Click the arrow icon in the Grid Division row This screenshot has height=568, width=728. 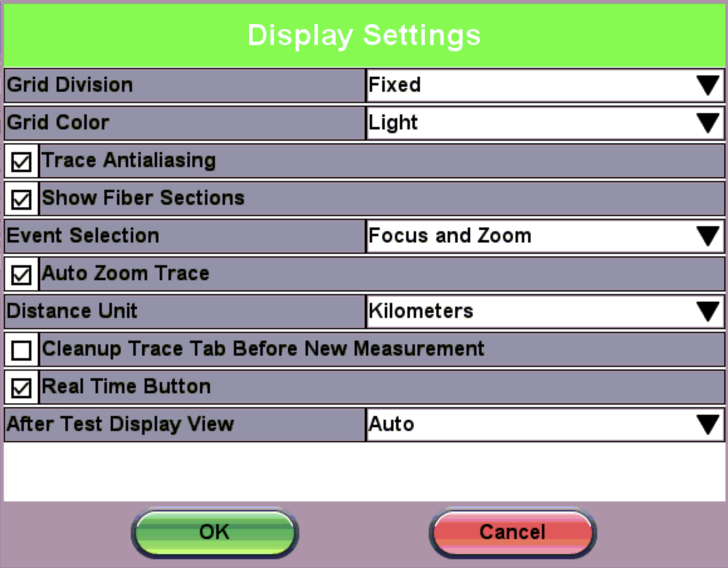pos(708,85)
